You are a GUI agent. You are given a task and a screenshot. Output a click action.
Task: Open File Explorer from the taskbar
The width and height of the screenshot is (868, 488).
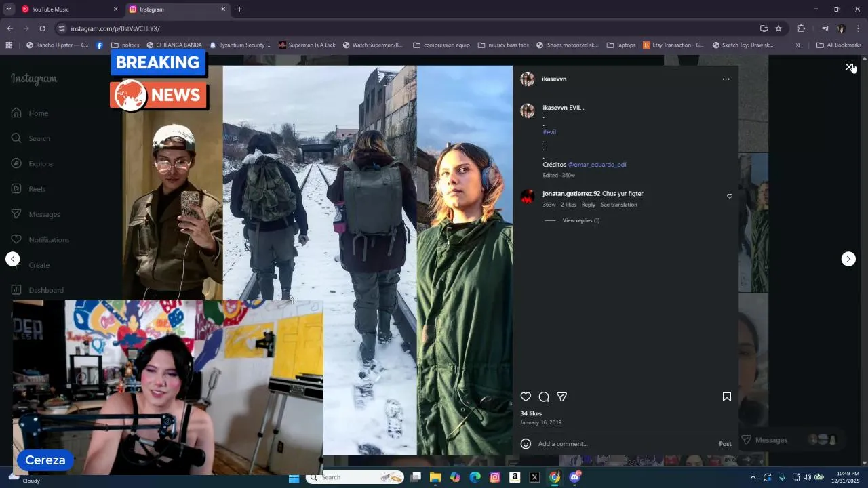tap(435, 477)
